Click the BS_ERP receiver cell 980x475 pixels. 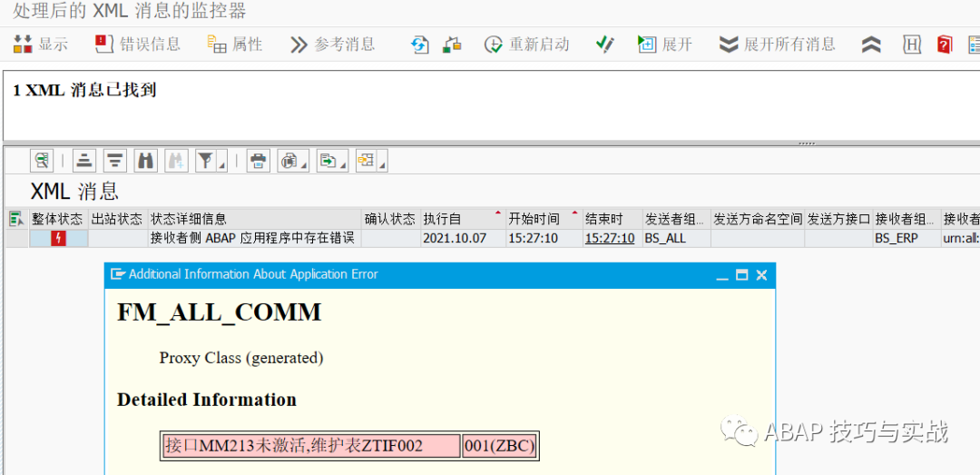[x=906, y=239]
